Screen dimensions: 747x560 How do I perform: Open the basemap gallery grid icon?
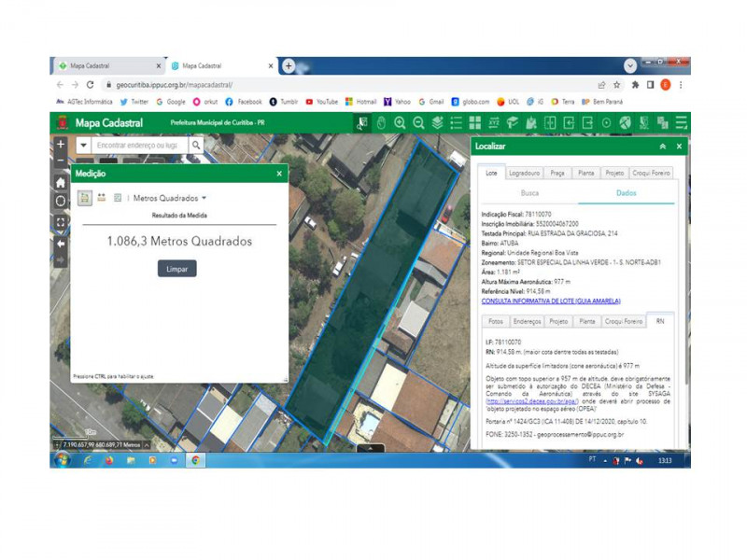pyautogui.click(x=475, y=123)
